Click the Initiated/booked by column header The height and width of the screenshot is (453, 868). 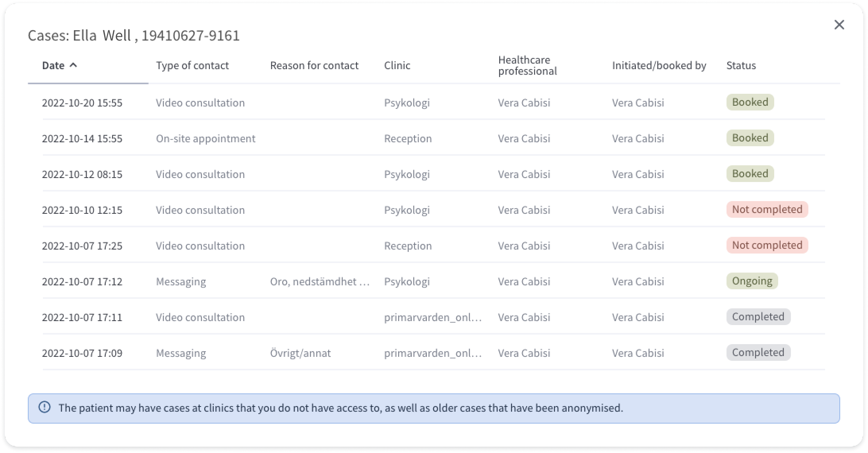(659, 66)
